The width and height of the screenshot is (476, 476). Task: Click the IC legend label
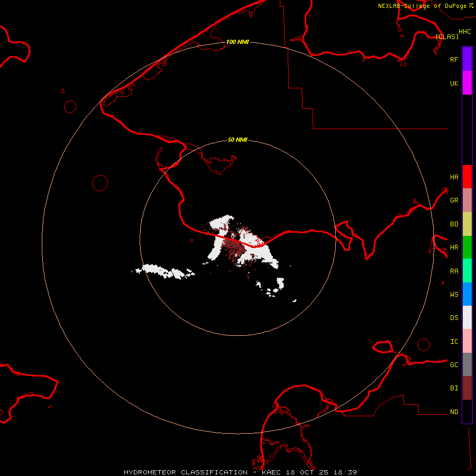click(454, 342)
